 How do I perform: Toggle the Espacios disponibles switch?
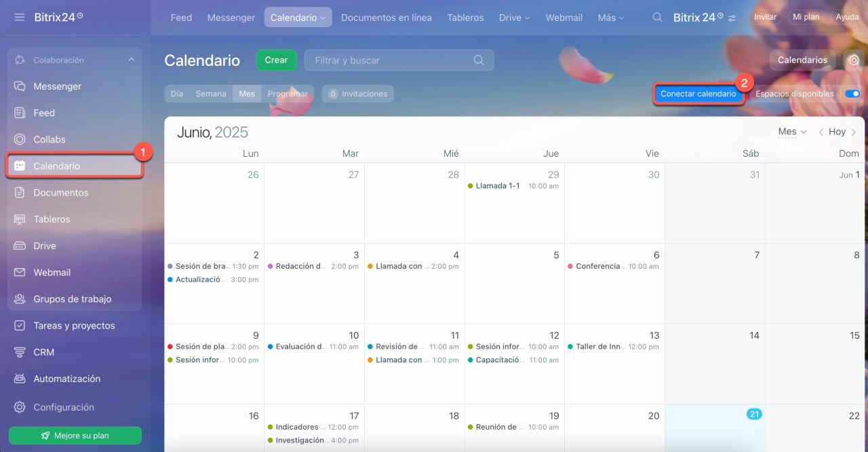852,94
